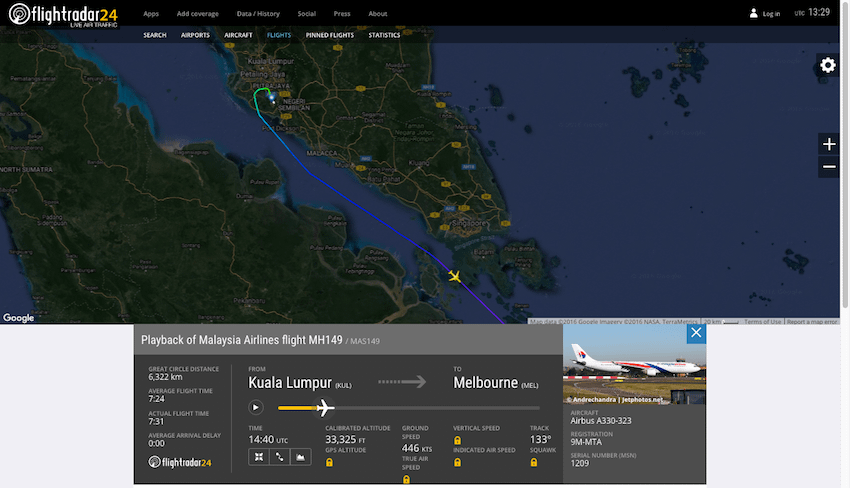This screenshot has width=850, height=488.
Task: Open the Press menu
Action: click(x=342, y=14)
